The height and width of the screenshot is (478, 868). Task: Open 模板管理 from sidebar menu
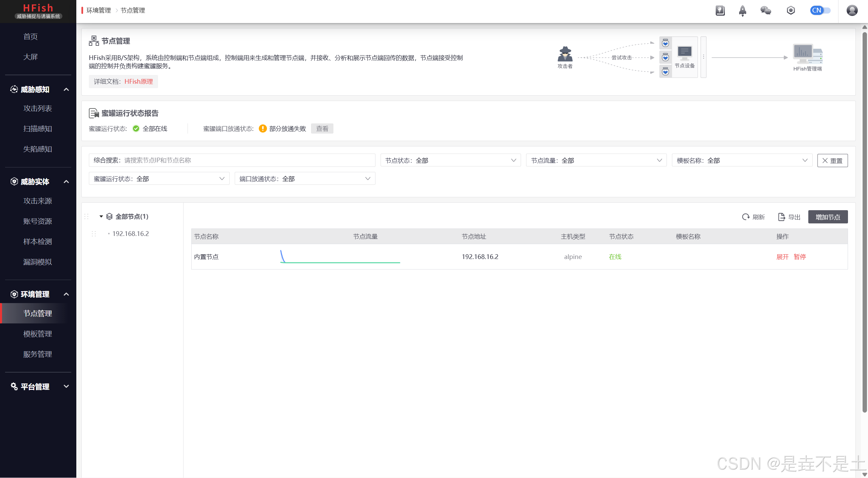pyautogui.click(x=38, y=334)
